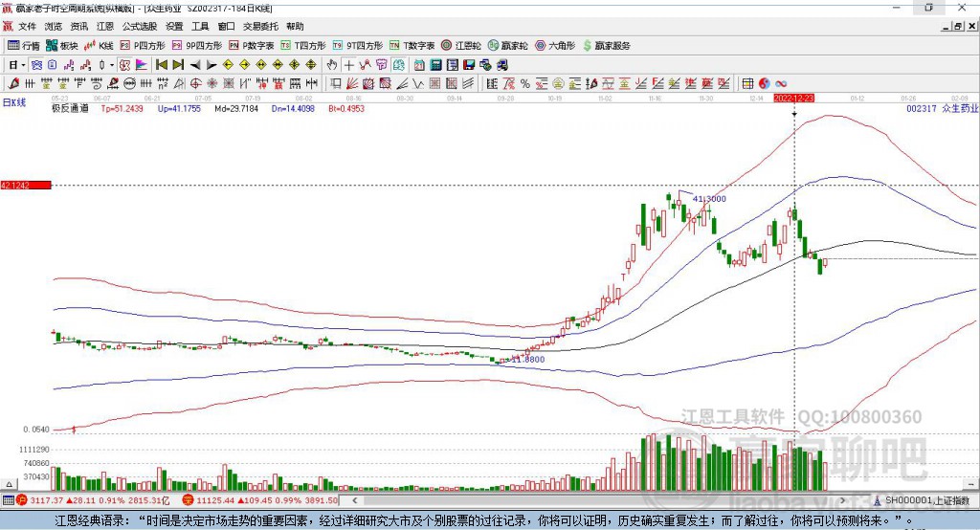The width and height of the screenshot is (980, 530).
Task: Open 赢家服务 service
Action: click(606, 46)
